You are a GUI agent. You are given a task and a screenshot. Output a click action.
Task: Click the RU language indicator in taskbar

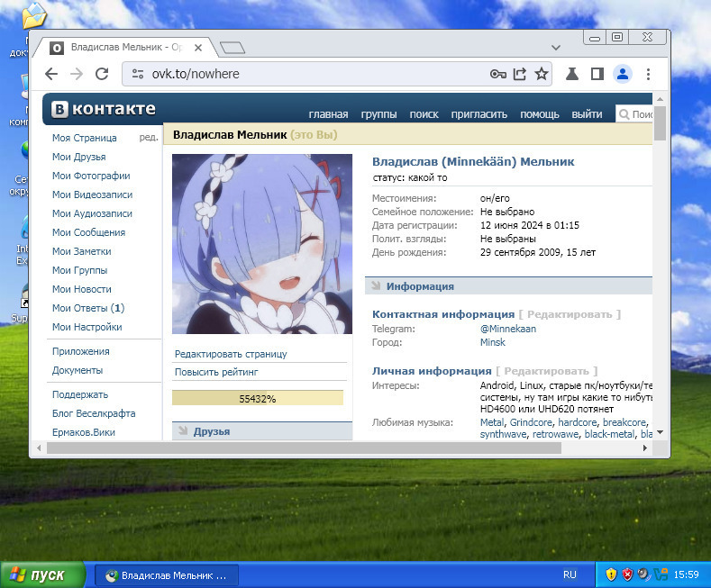[570, 574]
